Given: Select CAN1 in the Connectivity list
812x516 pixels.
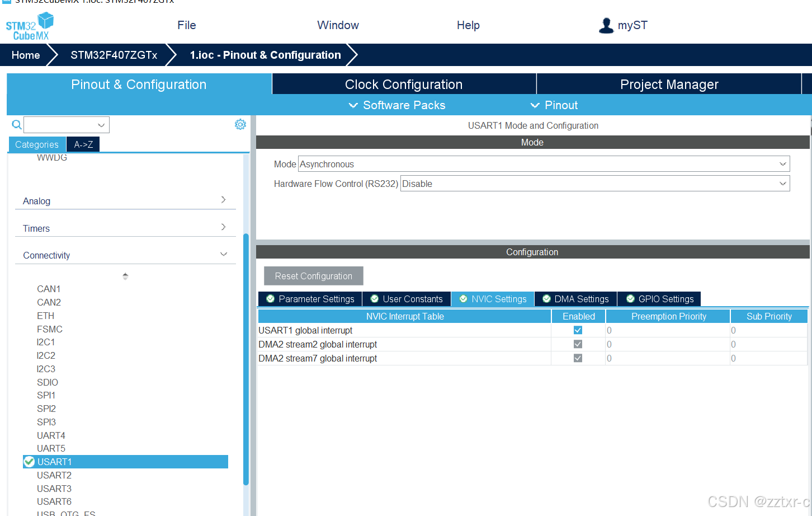Looking at the screenshot, I should tap(49, 289).
